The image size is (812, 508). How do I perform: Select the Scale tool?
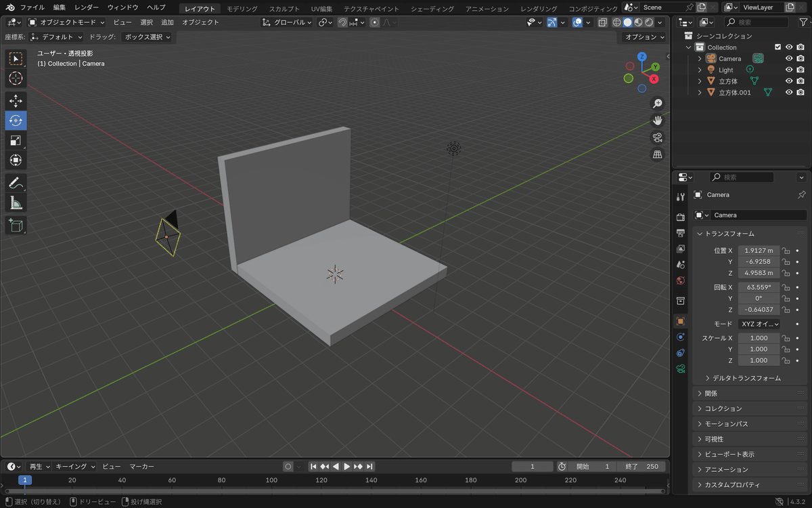click(16, 140)
